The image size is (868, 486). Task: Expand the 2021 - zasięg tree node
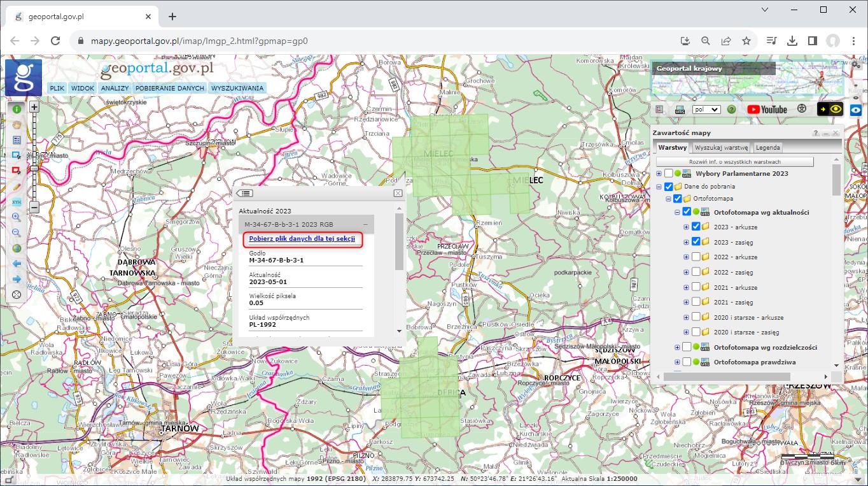pyautogui.click(x=686, y=303)
